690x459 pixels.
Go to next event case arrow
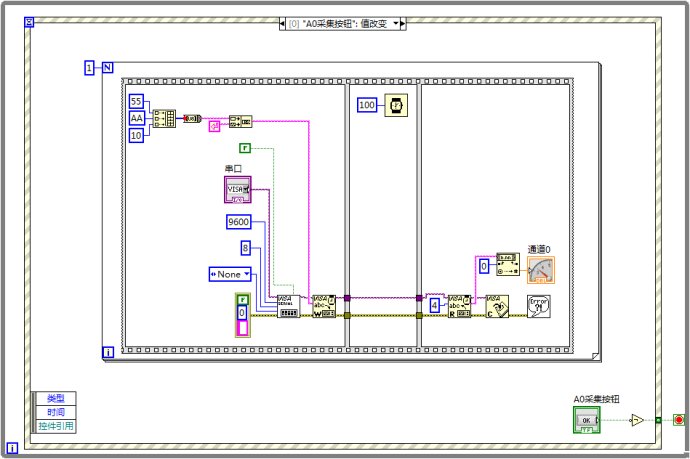tap(403, 23)
